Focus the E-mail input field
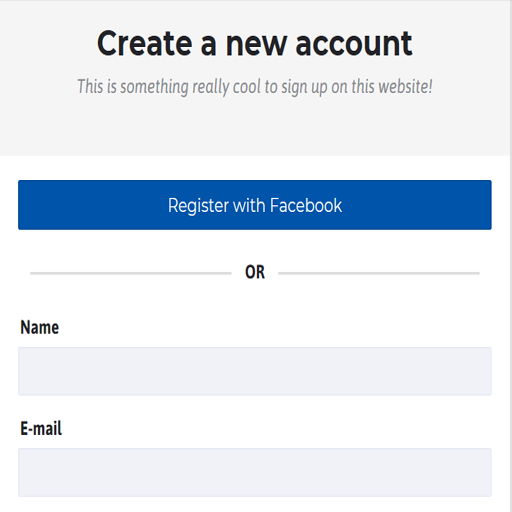Screen dimensions: 512x512 255,472
